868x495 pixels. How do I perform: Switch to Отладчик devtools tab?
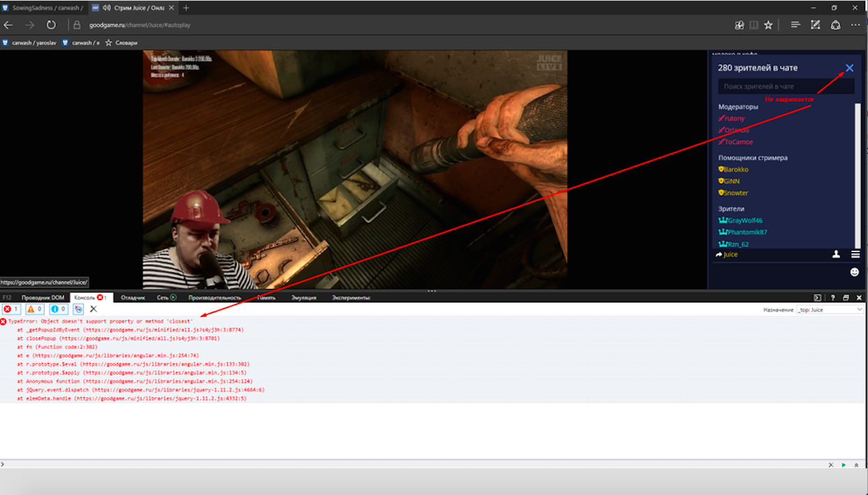coord(133,297)
